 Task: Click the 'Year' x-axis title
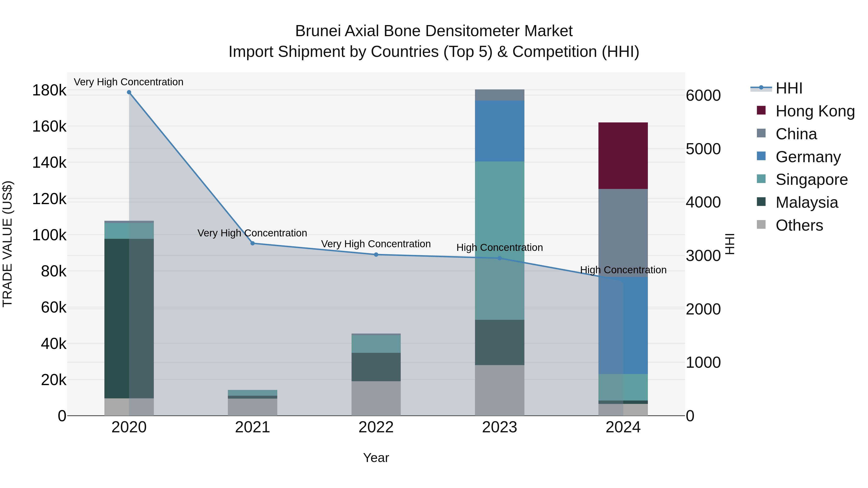(376, 458)
